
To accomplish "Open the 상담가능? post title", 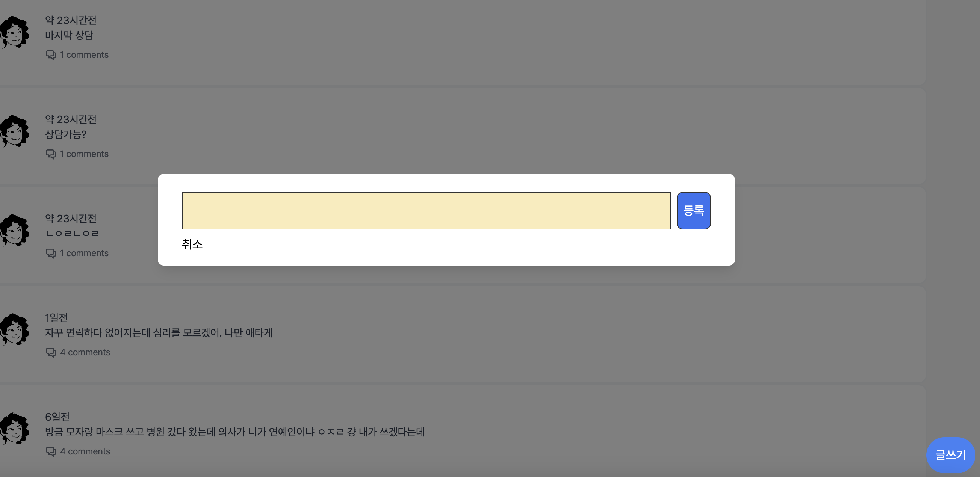I will [x=65, y=134].
